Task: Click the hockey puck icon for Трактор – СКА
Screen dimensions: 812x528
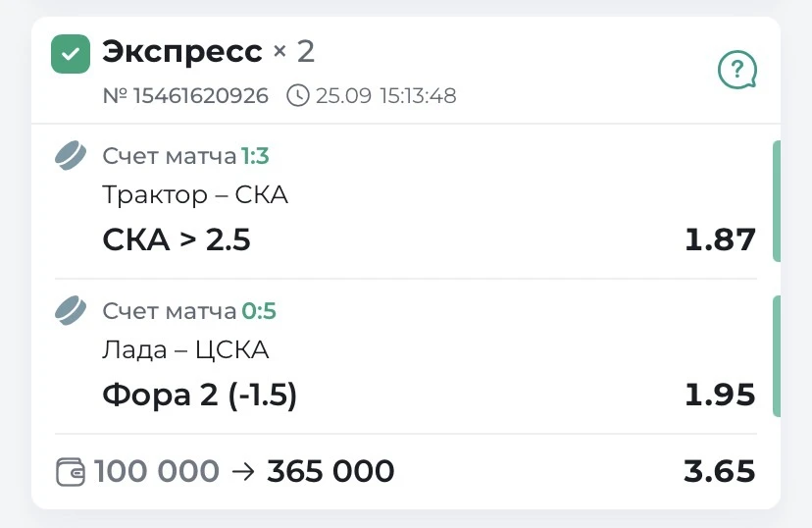Action: click(71, 155)
